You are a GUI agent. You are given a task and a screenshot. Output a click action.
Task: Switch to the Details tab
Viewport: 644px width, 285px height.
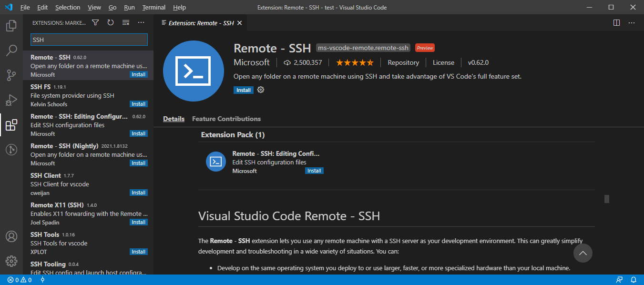point(174,119)
